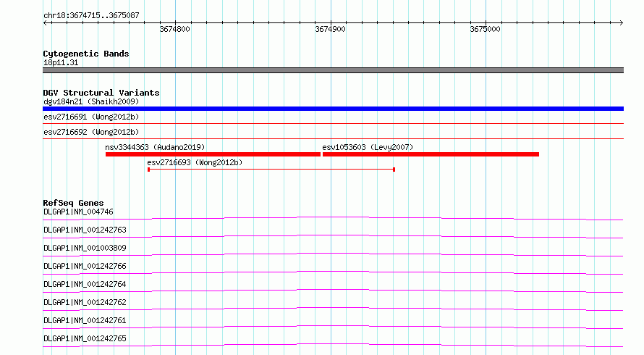Click the esv2716693 (Wong2012b) label
The image size is (644, 355).
tap(195, 162)
